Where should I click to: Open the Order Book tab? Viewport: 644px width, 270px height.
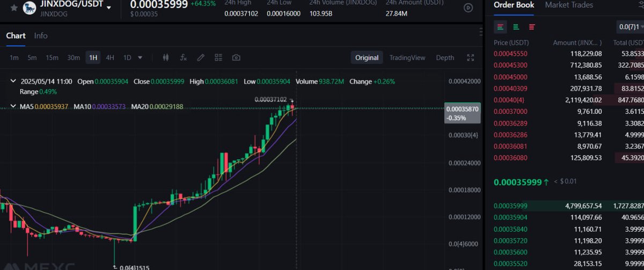pyautogui.click(x=514, y=5)
